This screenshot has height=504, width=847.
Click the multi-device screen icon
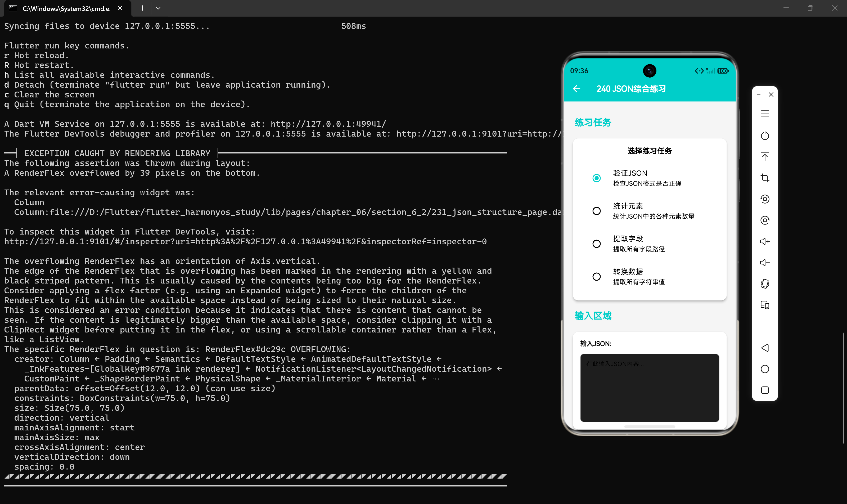tap(764, 305)
